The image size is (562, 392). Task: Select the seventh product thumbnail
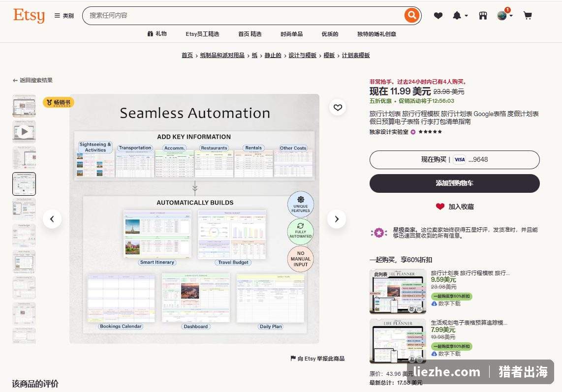pos(24,262)
